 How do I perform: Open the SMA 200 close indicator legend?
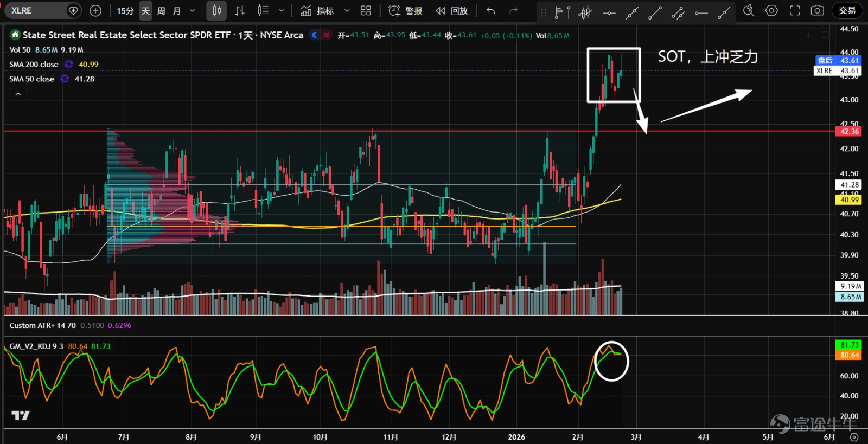[x=34, y=64]
